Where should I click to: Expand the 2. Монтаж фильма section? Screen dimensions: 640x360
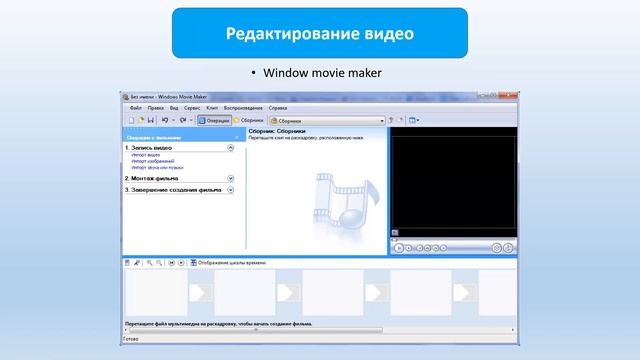pos(231,178)
